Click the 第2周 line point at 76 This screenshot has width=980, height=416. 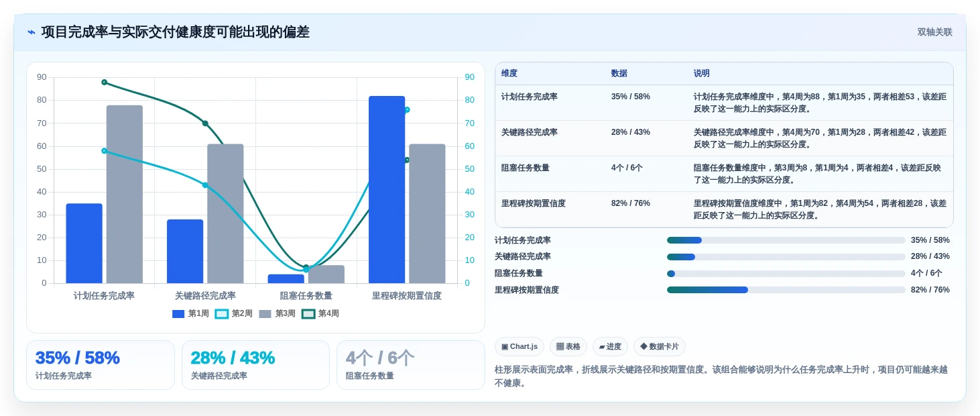tap(407, 110)
